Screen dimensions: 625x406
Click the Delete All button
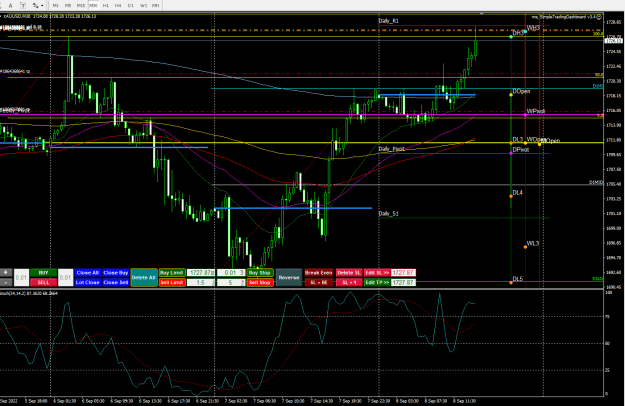coord(143,278)
